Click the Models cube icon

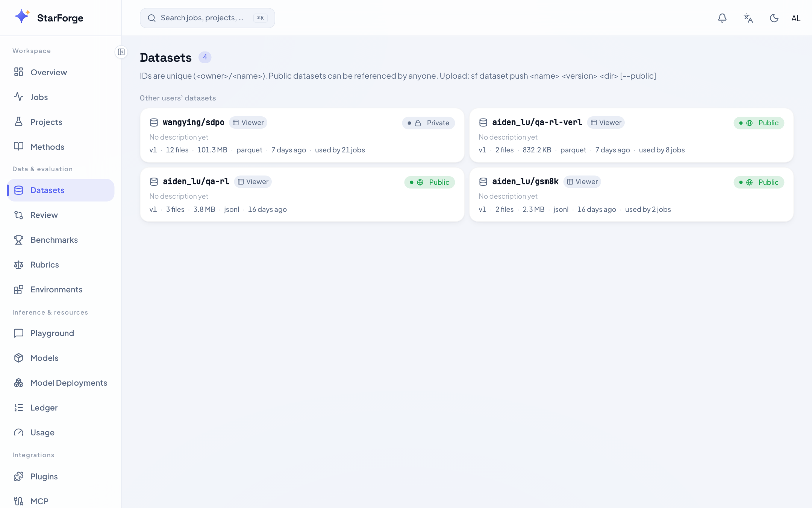[18, 358]
